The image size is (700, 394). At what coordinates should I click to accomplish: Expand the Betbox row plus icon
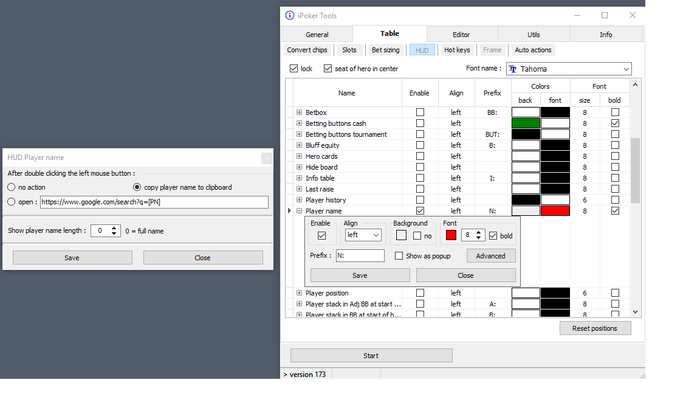coord(299,112)
